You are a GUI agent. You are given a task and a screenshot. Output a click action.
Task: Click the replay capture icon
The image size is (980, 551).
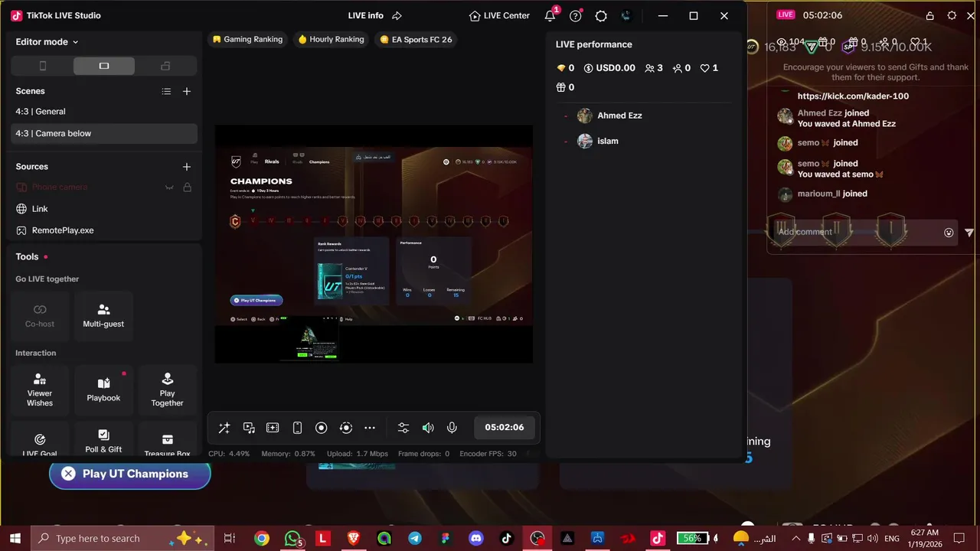pyautogui.click(x=346, y=428)
